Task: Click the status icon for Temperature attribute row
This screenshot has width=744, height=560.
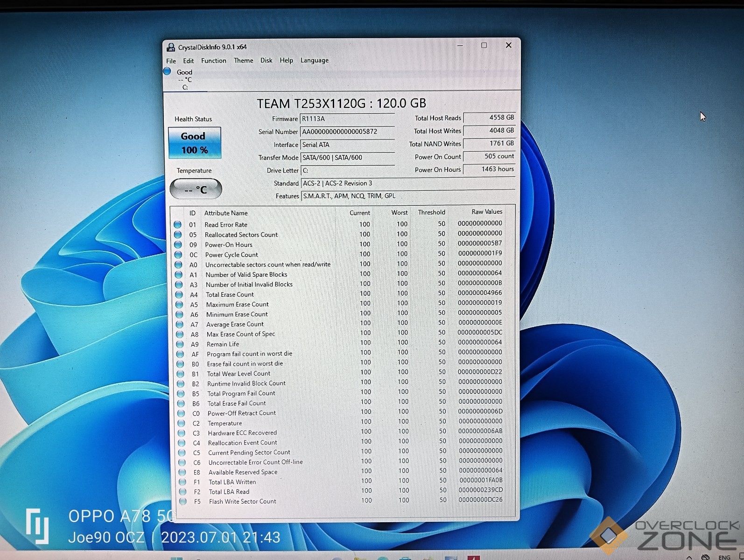Action: point(181,423)
